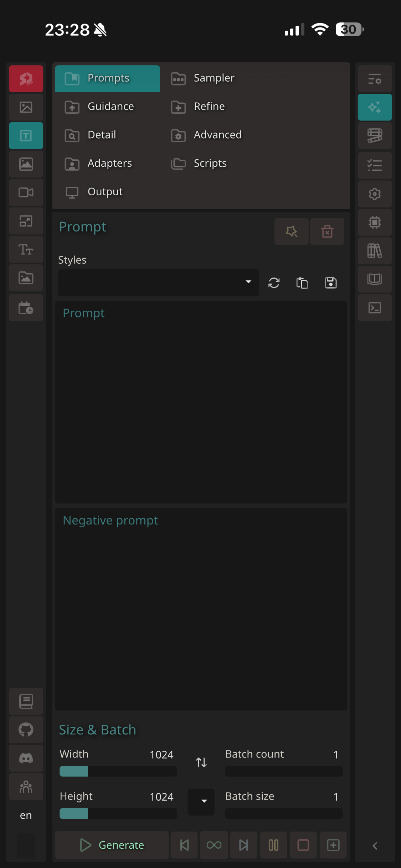Swap width and height values
Screen dimensions: 401x868
tap(201, 763)
